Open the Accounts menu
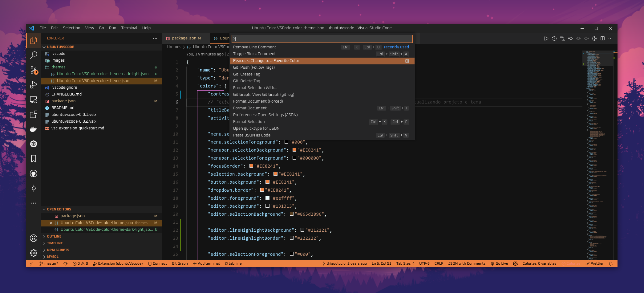 pyautogui.click(x=34, y=238)
